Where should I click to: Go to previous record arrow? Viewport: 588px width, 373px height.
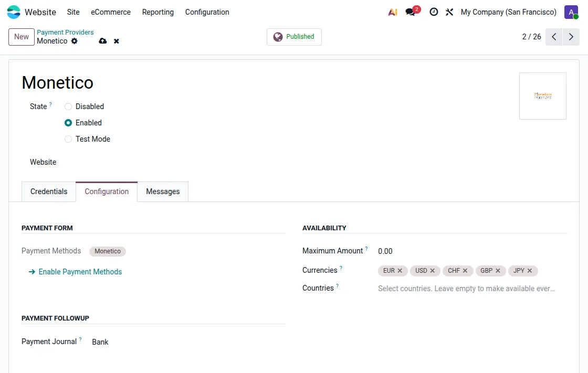pos(554,37)
